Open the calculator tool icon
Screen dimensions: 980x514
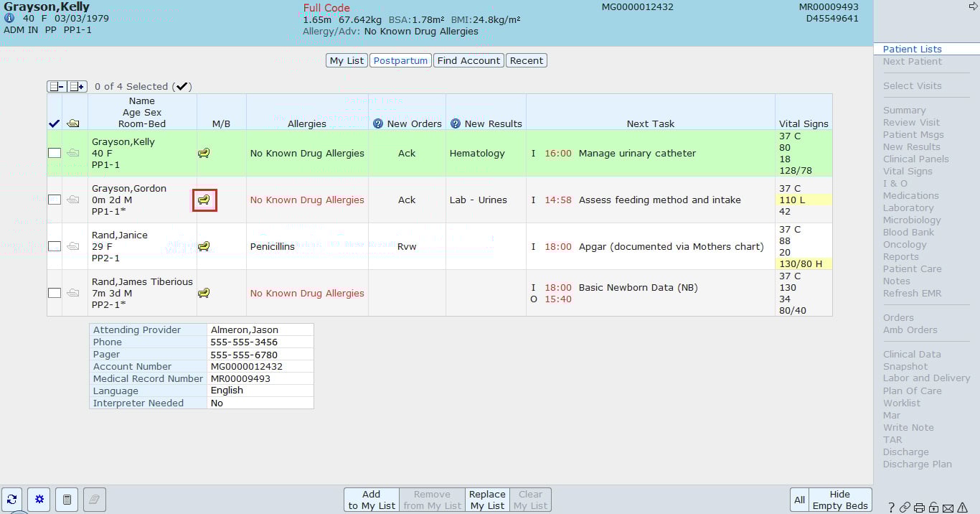coord(67,500)
